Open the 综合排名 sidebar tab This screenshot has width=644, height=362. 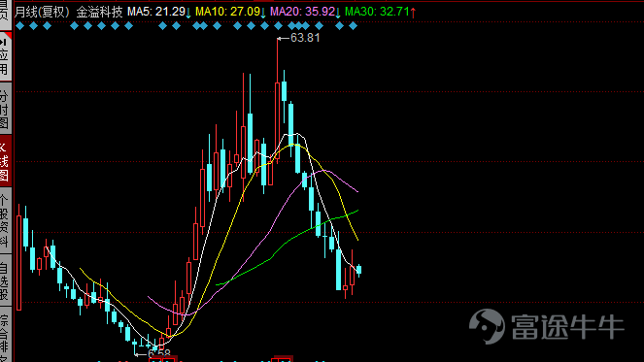(x=5, y=336)
